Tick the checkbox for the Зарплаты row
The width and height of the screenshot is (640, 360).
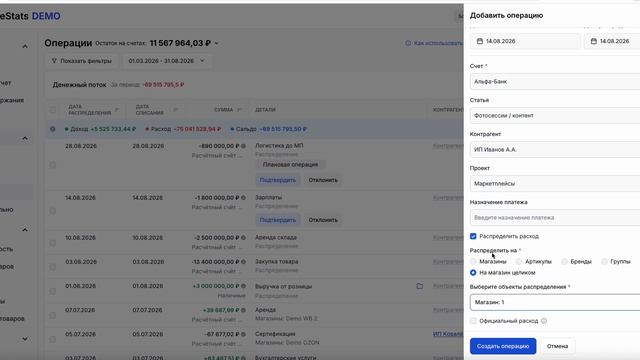click(53, 211)
